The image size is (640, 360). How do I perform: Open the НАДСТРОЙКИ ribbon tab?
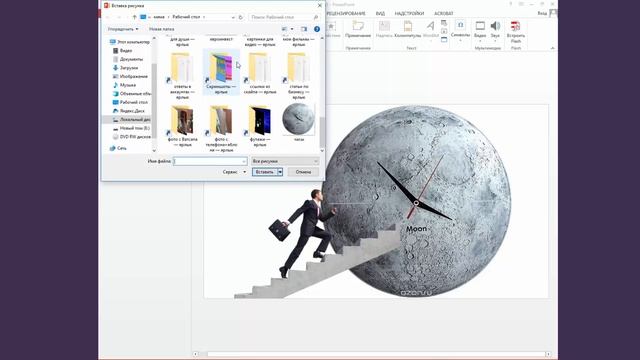pyautogui.click(x=409, y=13)
